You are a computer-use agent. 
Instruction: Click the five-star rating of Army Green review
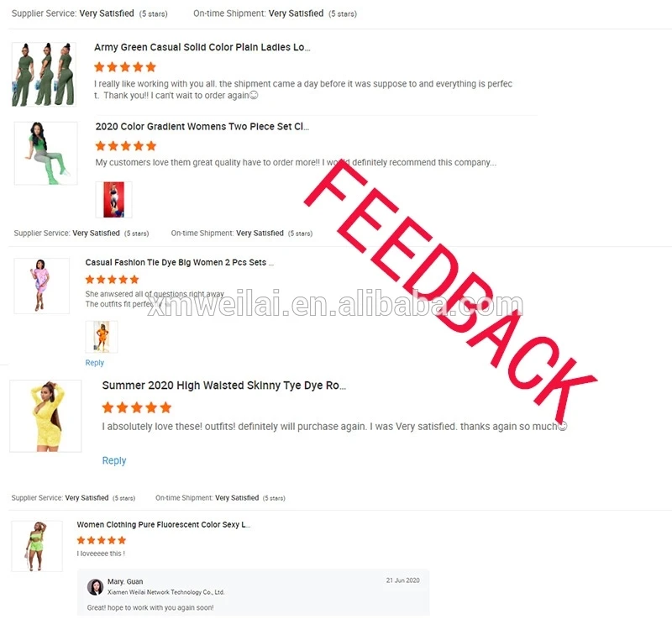(x=125, y=67)
